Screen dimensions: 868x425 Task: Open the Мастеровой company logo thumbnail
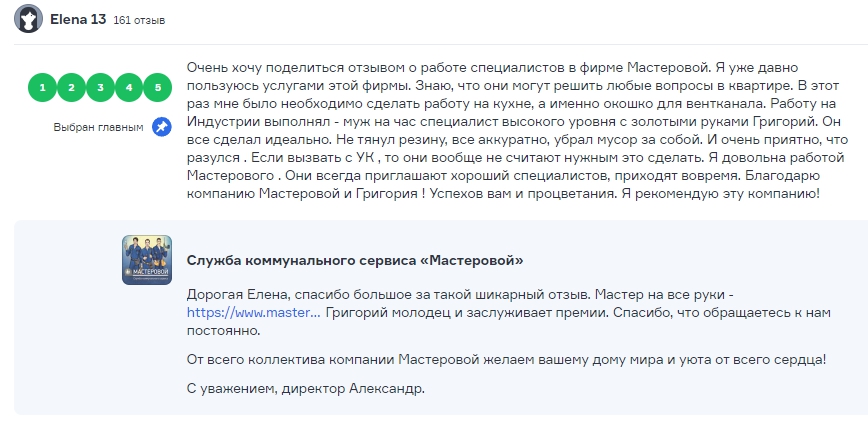[147, 260]
